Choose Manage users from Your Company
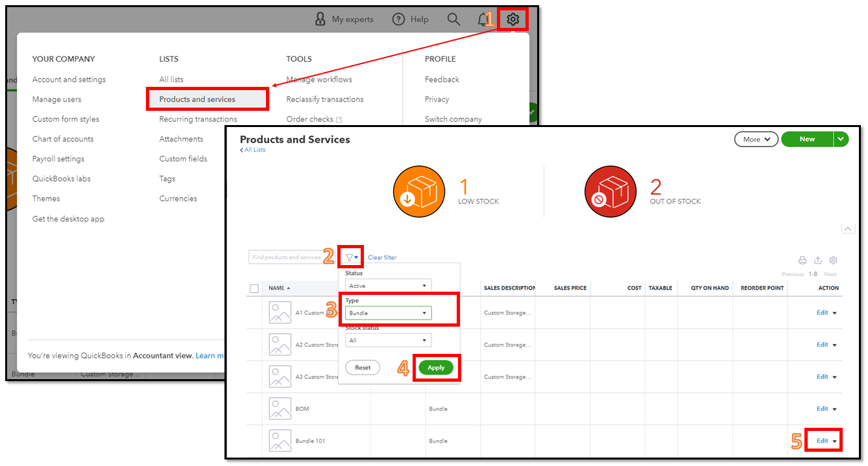868x466 pixels. point(57,99)
